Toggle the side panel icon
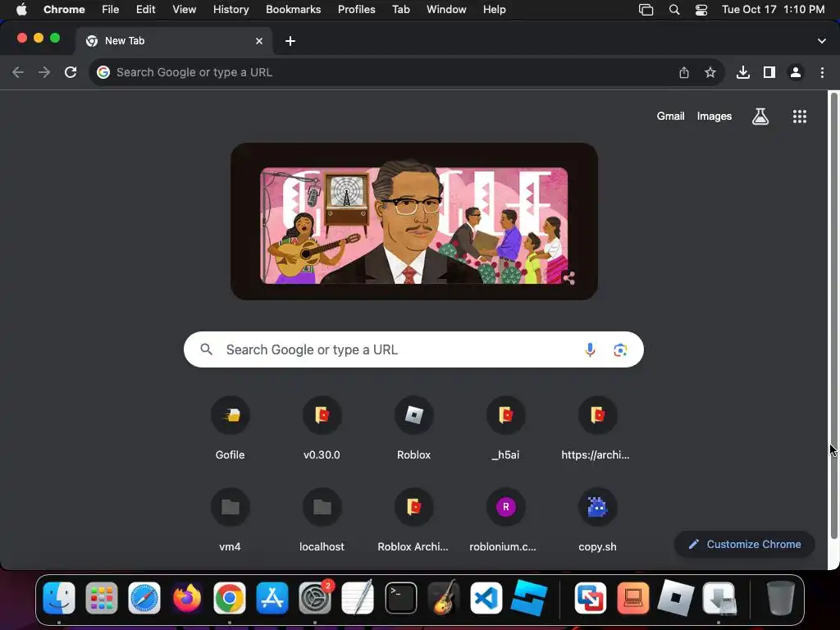This screenshot has width=840, height=630. click(x=769, y=72)
